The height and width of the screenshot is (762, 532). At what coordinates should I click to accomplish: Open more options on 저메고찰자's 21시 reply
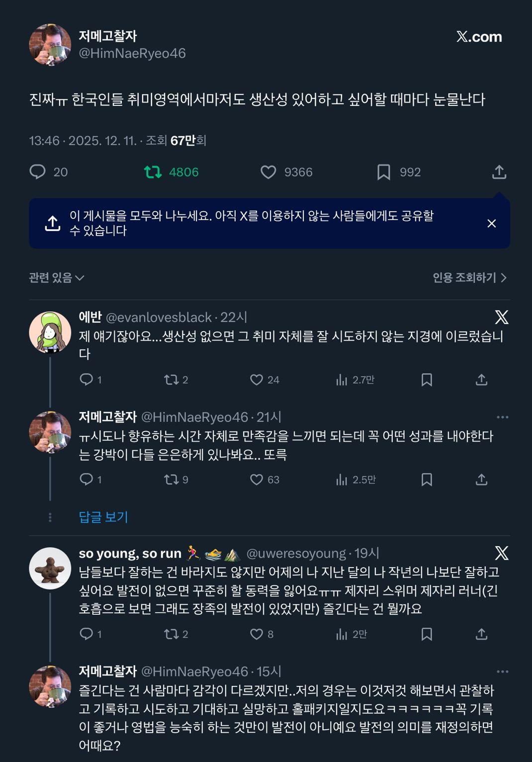tap(502, 417)
